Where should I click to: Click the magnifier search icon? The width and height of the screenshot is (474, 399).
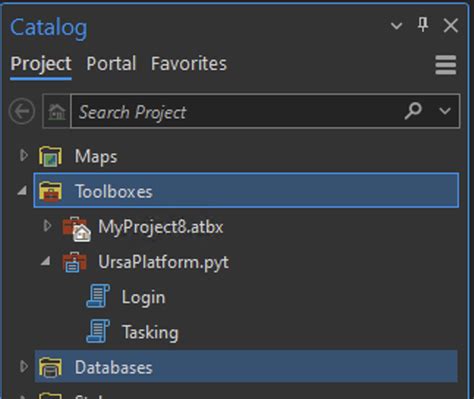(x=413, y=111)
